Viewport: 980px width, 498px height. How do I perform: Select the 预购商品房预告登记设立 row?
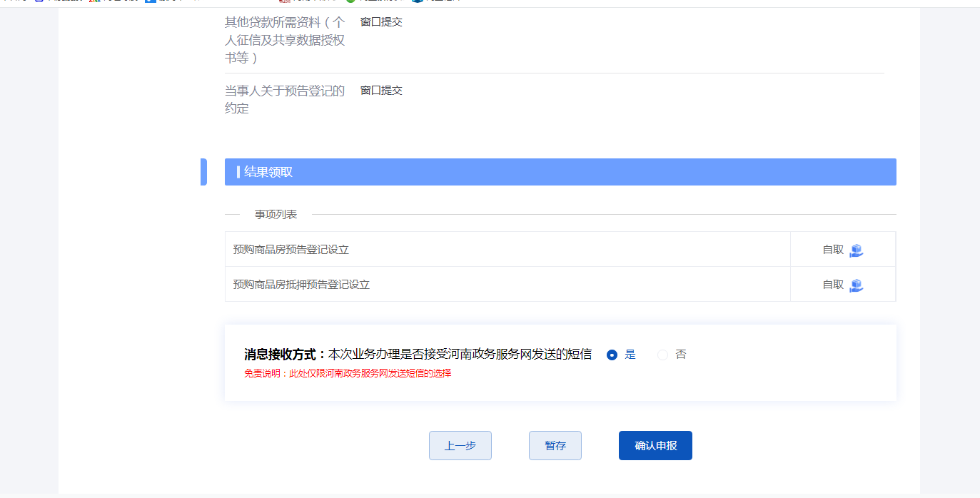[291, 250]
